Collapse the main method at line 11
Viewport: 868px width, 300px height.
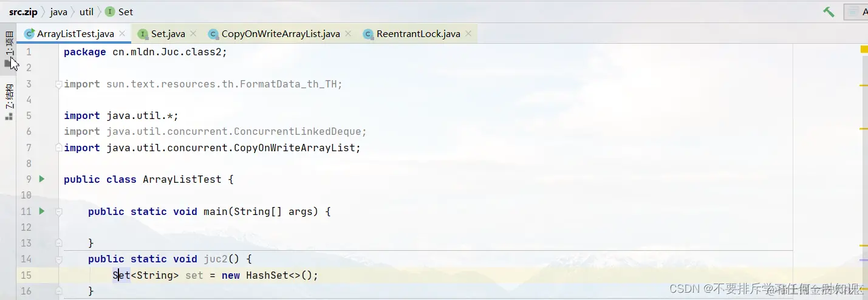(x=58, y=212)
